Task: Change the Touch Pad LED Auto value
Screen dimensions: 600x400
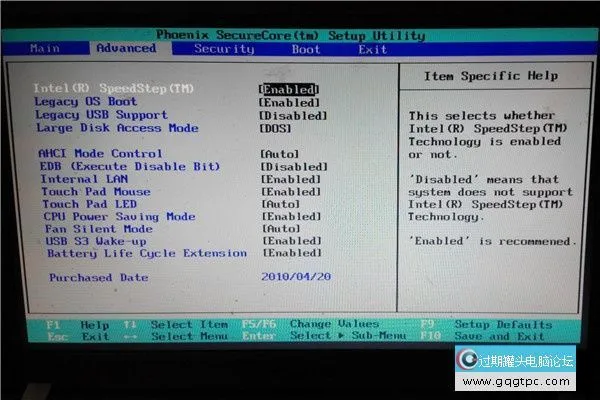Action: coord(280,204)
